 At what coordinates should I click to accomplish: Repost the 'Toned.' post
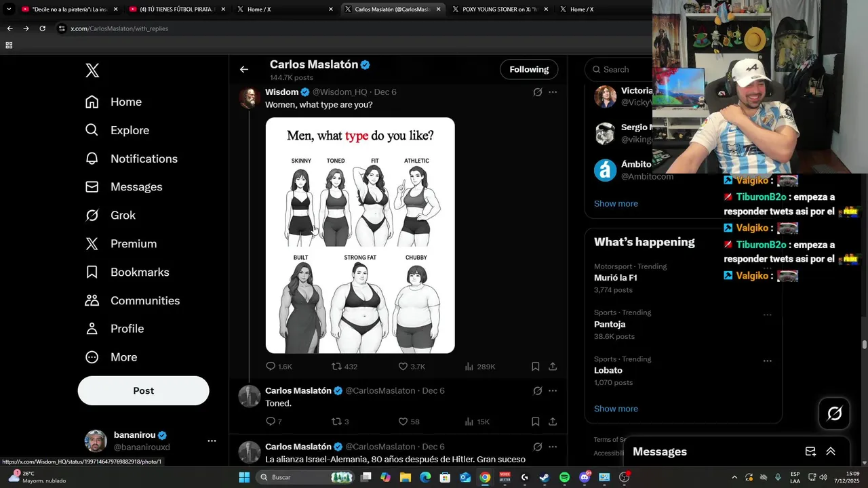(340, 422)
